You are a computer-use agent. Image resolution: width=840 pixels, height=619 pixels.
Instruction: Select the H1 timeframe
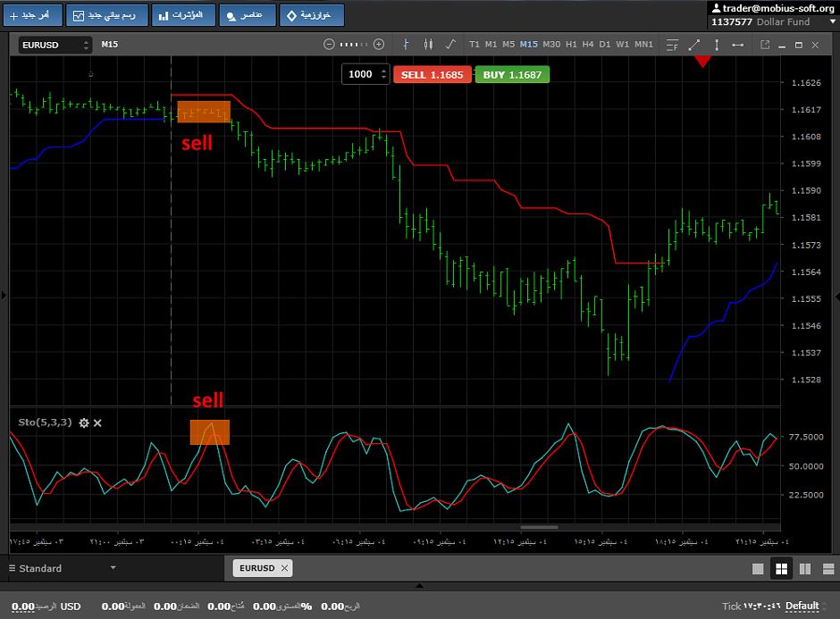(571, 45)
